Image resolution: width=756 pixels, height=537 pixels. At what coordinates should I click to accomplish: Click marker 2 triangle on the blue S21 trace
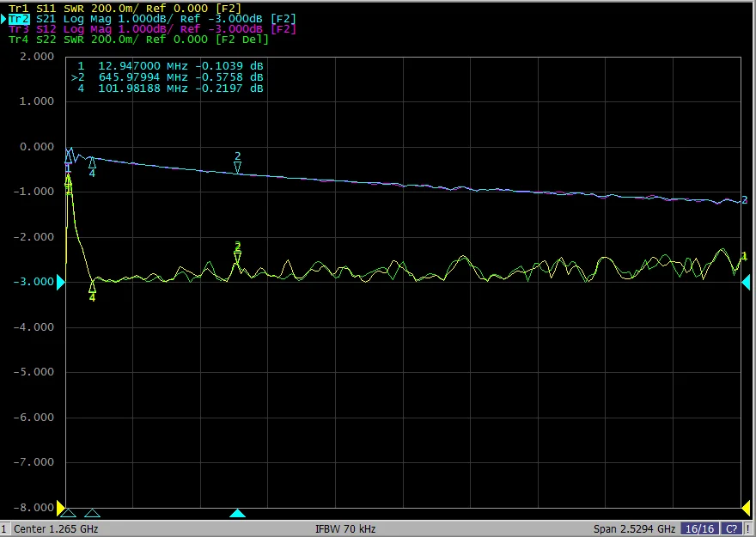237,167
